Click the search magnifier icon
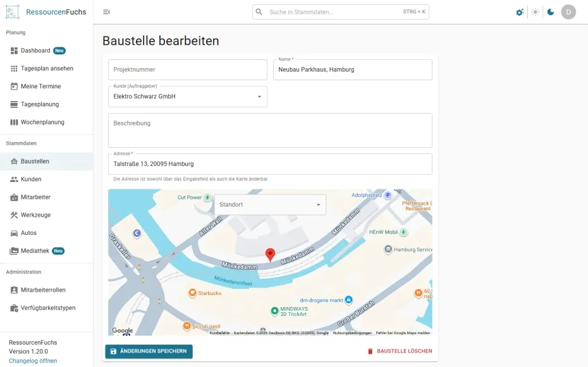Screen dimensions: 588x367 259,12
